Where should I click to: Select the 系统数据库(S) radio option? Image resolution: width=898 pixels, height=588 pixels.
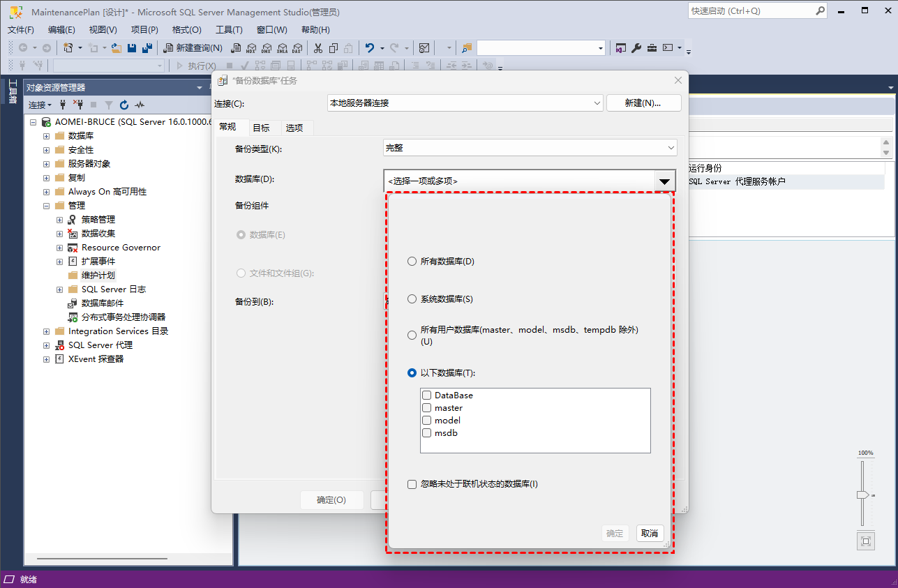click(x=412, y=299)
